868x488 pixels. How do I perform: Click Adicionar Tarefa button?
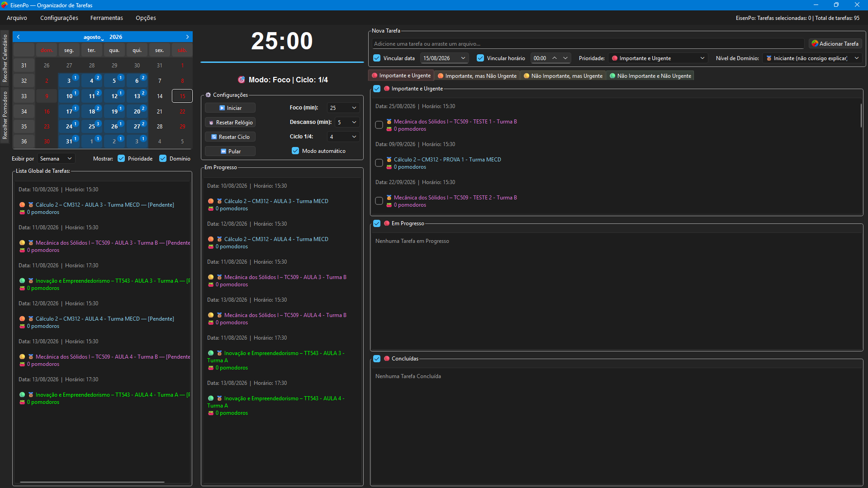point(835,43)
